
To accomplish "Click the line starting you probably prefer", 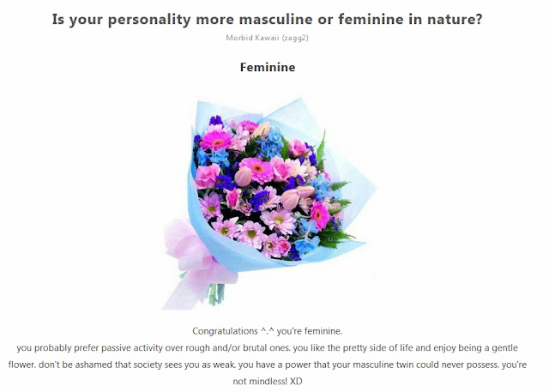I will click(x=267, y=348).
